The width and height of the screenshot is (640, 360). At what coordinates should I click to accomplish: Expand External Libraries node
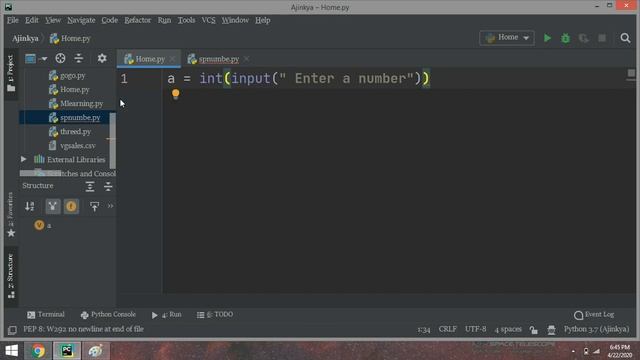coord(24,159)
